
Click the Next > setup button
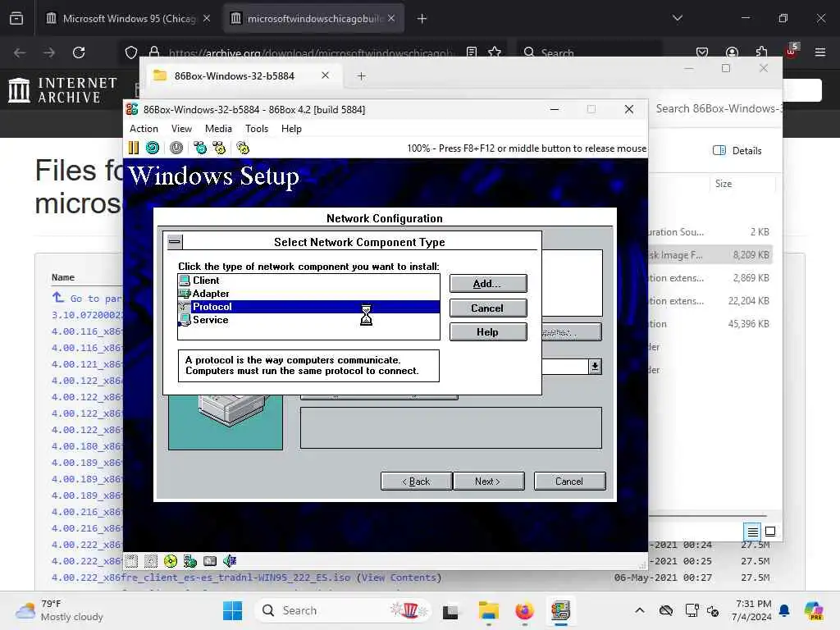click(x=488, y=481)
